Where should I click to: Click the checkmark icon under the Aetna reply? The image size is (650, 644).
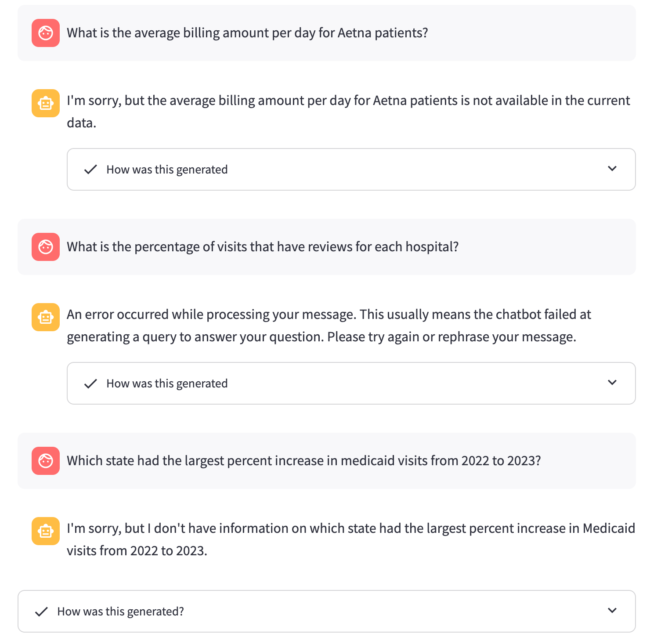[x=90, y=170]
